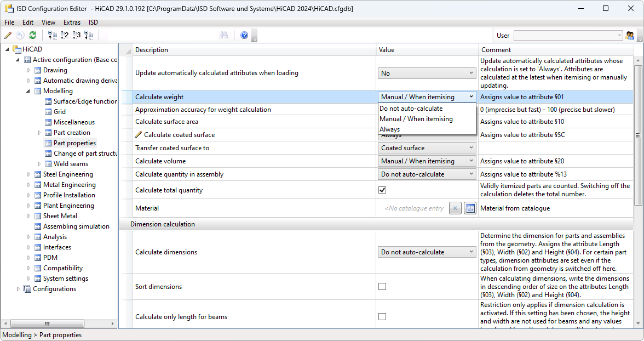Enable the Sort dimensions checkbox
Screen dimensions: 644x341
coord(382,287)
